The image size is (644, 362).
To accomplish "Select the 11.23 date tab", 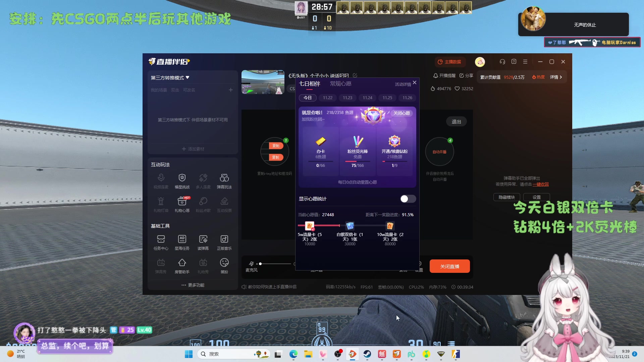I will click(347, 98).
